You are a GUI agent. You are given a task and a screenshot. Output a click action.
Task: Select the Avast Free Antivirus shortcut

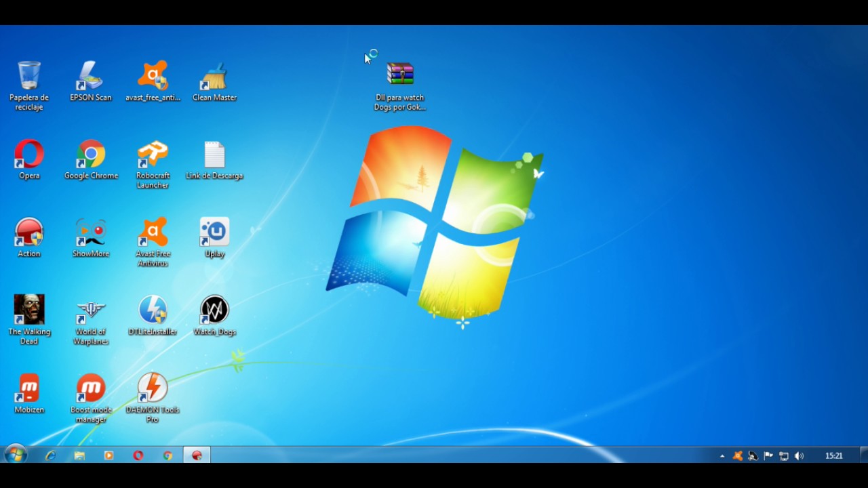(x=153, y=242)
